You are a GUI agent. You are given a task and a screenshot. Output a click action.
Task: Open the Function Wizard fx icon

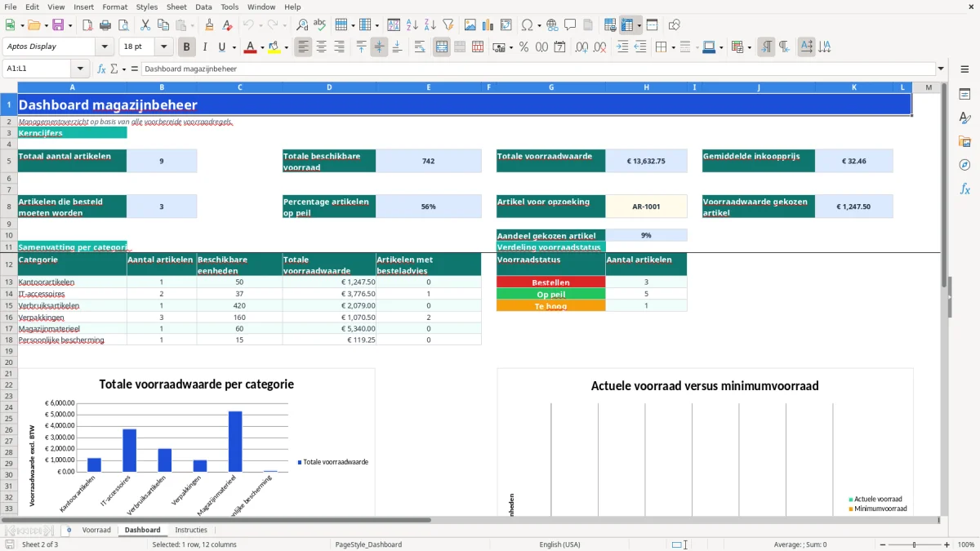coord(102,69)
